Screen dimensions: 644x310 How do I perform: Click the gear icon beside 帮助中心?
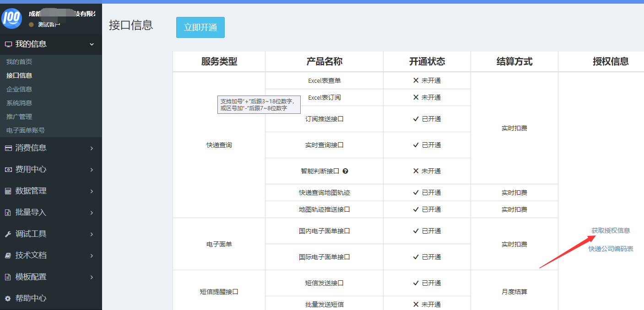(8, 299)
